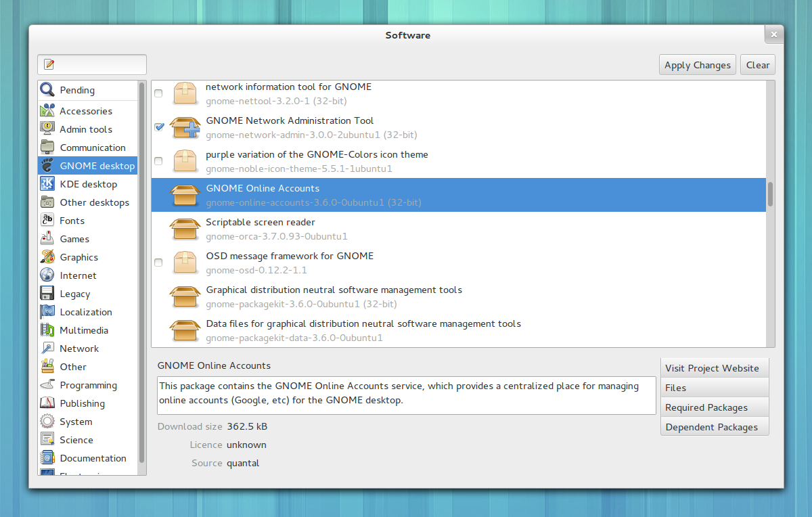Click the gnome-osd package box icon

185,263
